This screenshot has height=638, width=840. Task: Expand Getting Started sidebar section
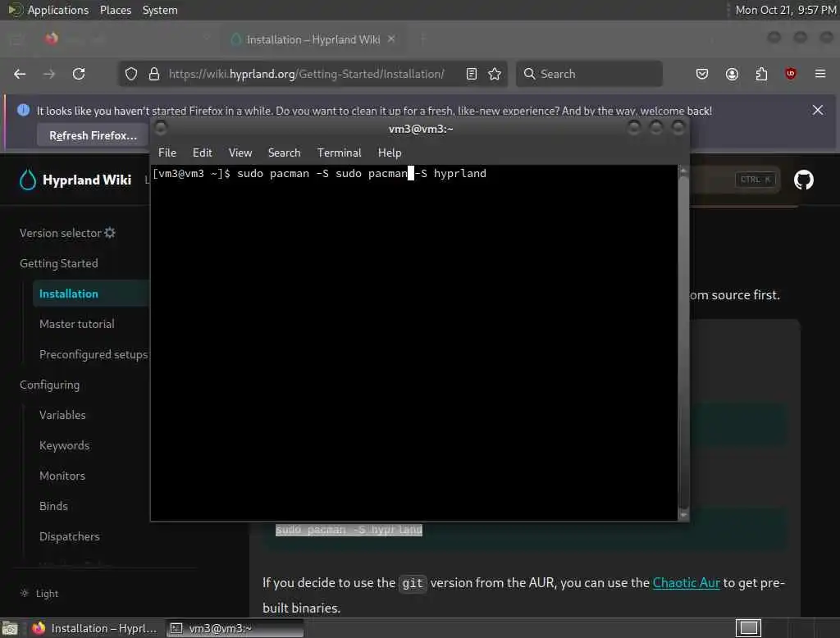tap(59, 263)
